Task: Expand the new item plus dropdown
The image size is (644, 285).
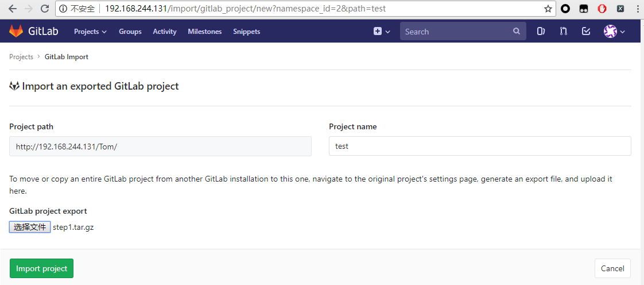Action: click(x=382, y=31)
